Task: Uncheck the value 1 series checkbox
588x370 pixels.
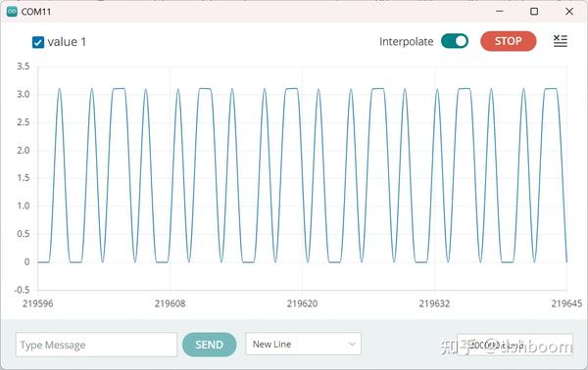Action: [38, 42]
